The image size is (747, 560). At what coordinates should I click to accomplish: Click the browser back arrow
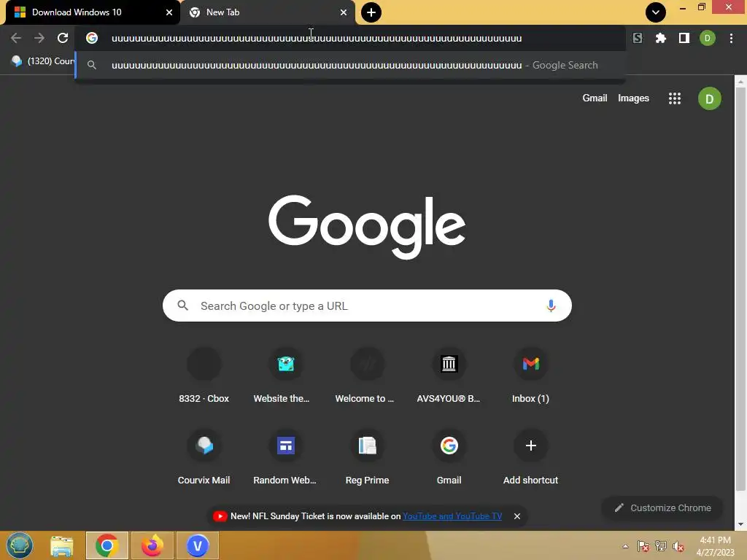(x=16, y=38)
